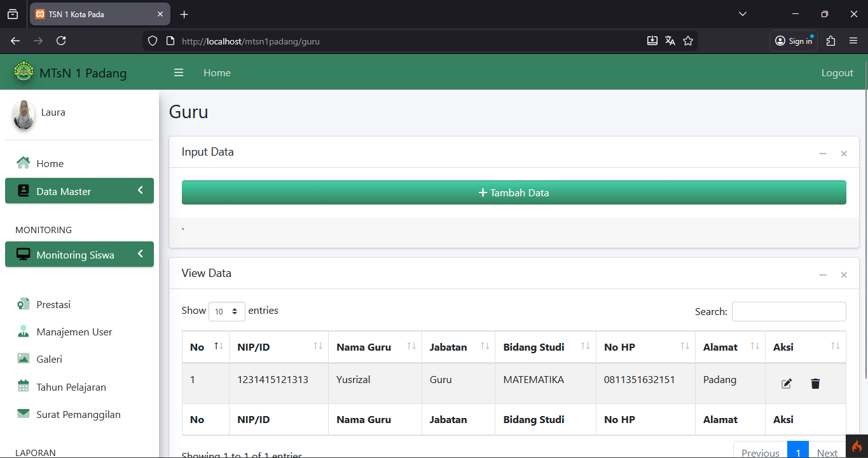The width and height of the screenshot is (868, 458).
Task: Open Tahun Pelajaran in the sidebar
Action: [71, 387]
